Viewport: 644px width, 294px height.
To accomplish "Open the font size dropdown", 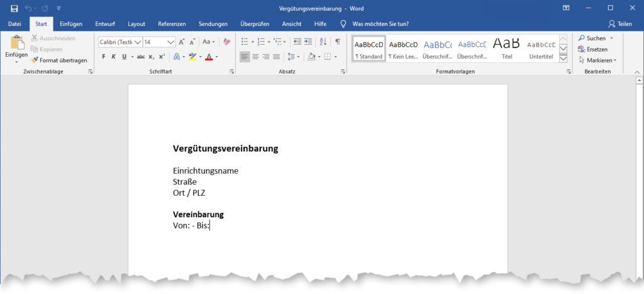I will (171, 42).
